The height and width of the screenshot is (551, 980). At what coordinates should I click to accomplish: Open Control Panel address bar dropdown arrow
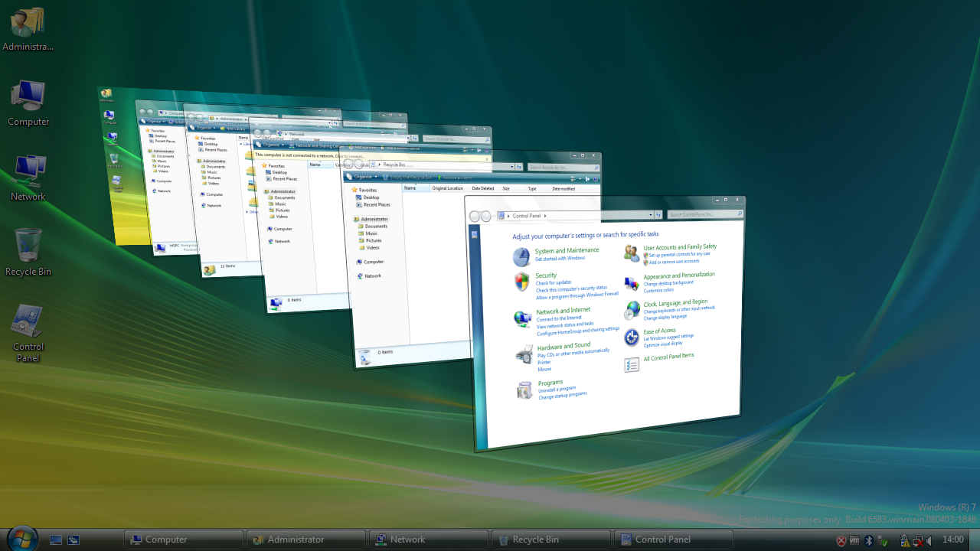(651, 215)
